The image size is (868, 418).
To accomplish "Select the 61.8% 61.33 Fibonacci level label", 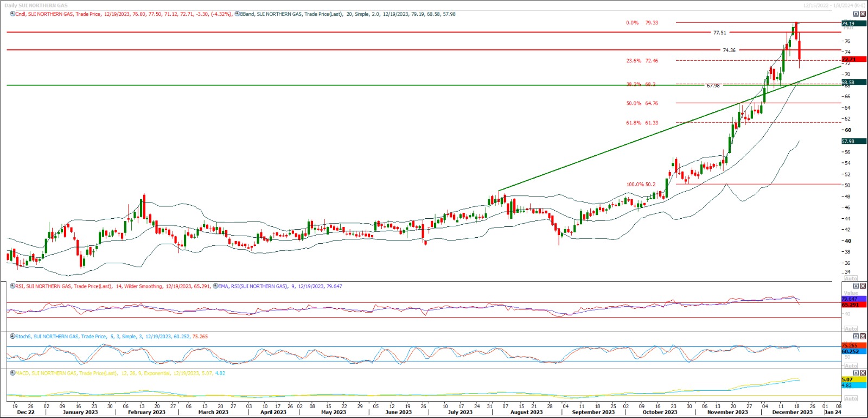I will (x=642, y=123).
